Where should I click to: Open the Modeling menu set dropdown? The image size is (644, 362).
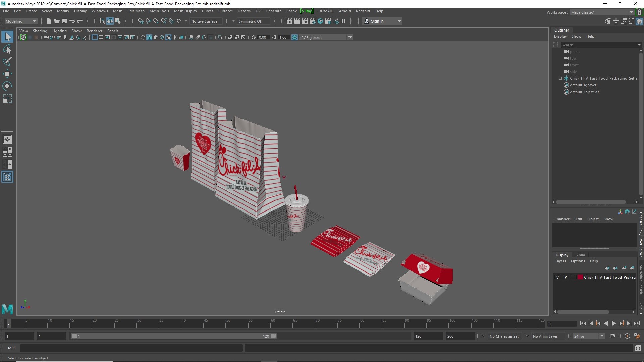(21, 21)
